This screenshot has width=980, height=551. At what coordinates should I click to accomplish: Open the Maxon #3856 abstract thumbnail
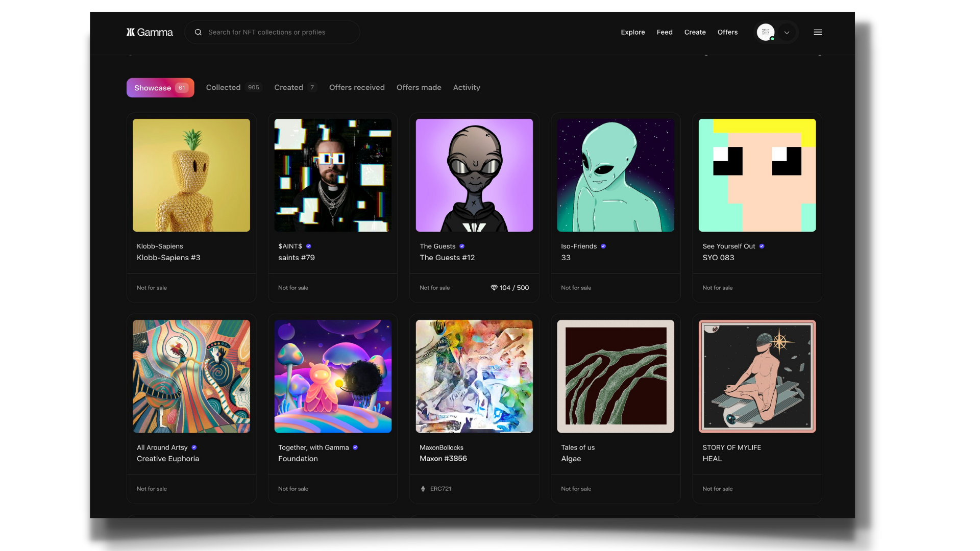[474, 377]
